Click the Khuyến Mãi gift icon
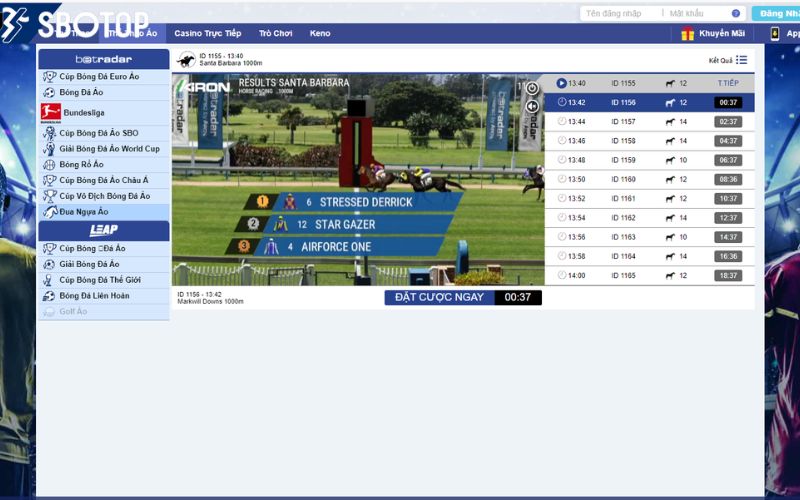Viewport: 800px width, 500px height. pyautogui.click(x=688, y=34)
